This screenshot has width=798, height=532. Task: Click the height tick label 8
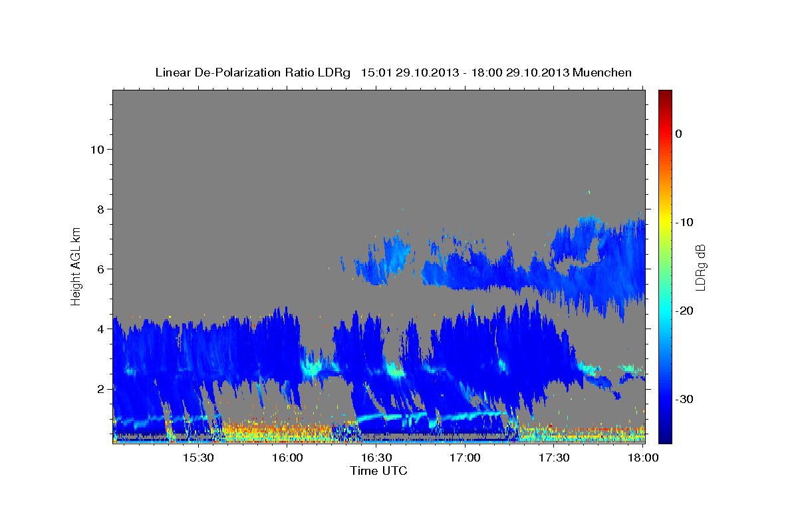pyautogui.click(x=100, y=209)
